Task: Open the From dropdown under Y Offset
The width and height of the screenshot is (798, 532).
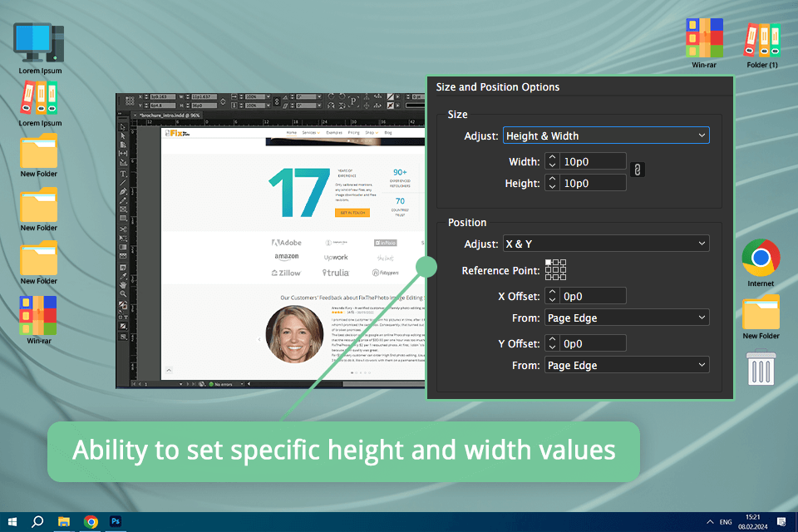Action: [627, 365]
